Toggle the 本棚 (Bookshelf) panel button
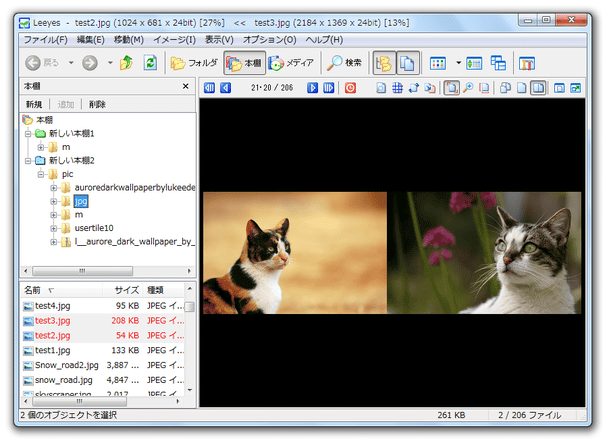 coord(244,63)
